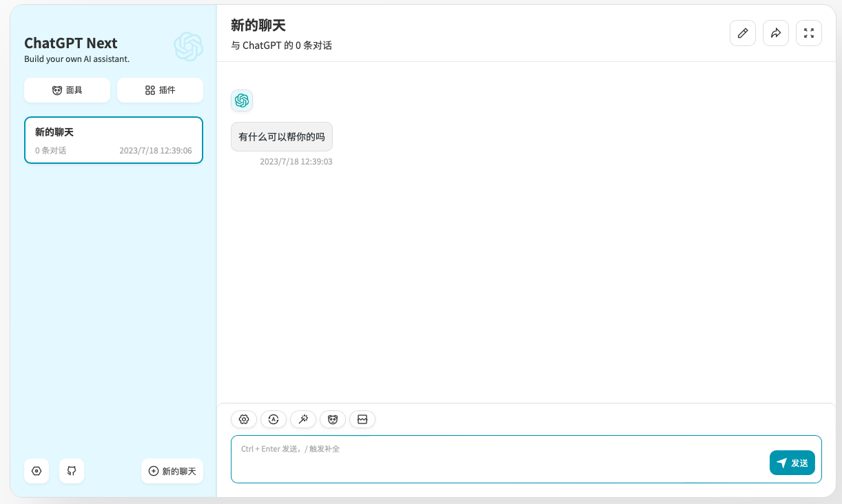
Task: Open the 面具 masks button
Action: click(67, 90)
